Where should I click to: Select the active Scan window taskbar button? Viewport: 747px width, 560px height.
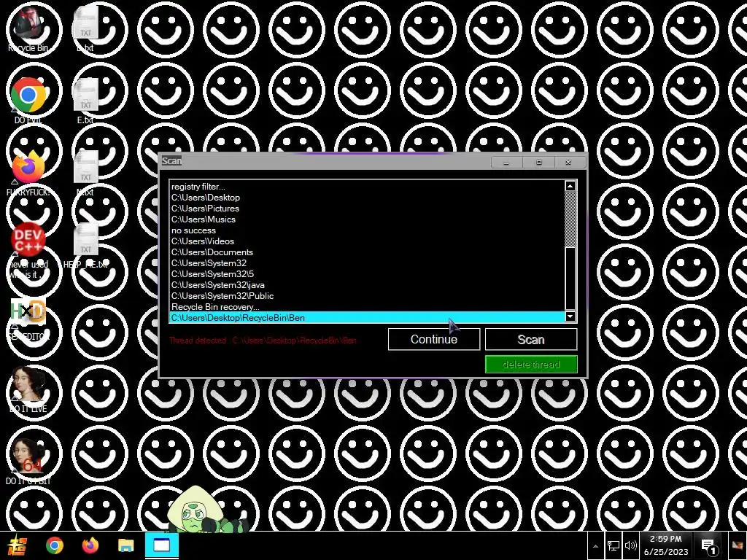click(x=161, y=545)
